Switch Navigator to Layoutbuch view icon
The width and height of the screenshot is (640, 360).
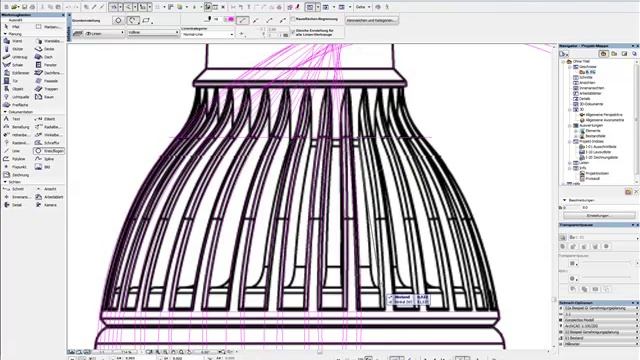624,54
